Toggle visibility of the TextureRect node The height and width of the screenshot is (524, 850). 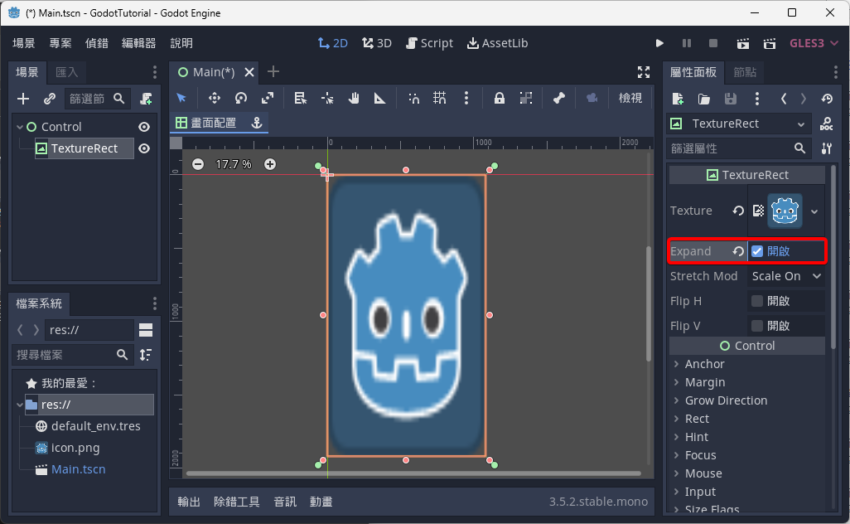(x=144, y=148)
